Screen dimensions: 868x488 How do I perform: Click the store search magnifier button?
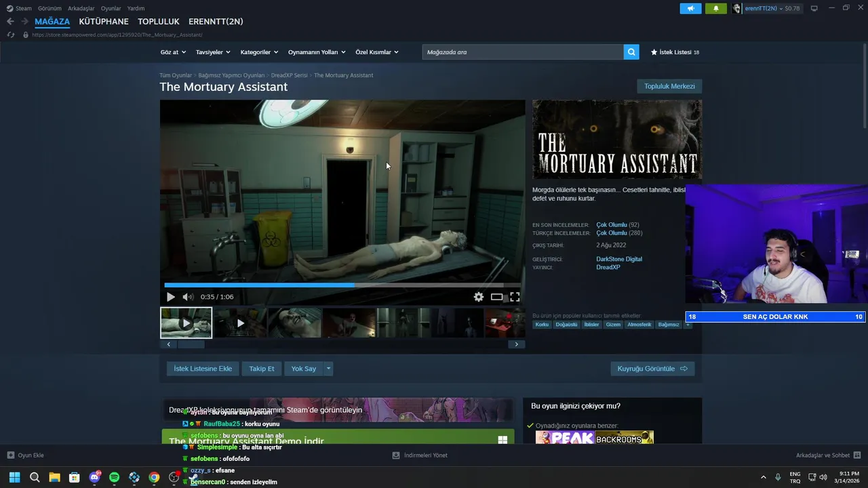click(631, 52)
